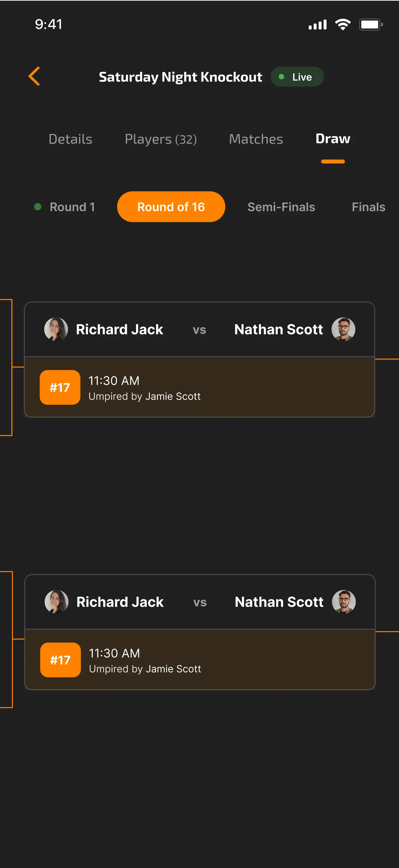
Task: Select the Details tab
Action: point(70,139)
